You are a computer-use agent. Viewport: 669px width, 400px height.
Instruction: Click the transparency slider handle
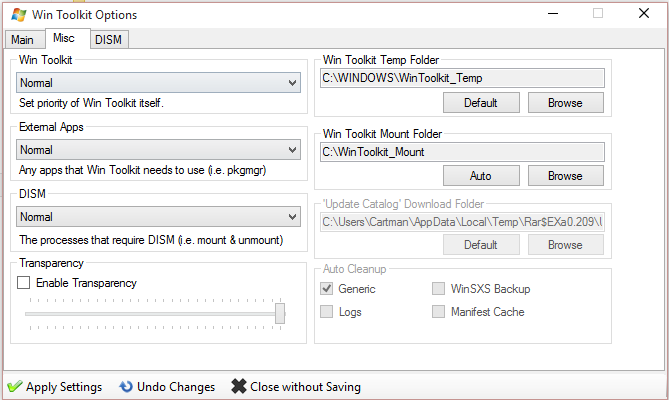280,313
